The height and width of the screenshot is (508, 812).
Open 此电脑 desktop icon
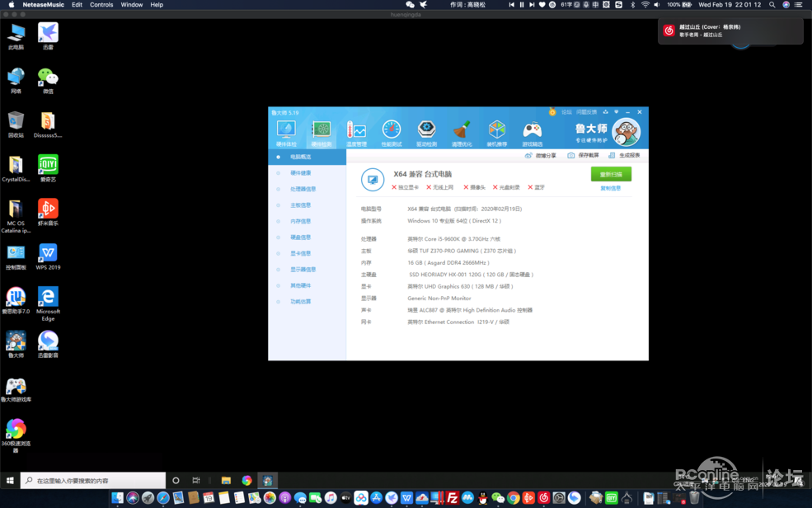pyautogui.click(x=16, y=36)
